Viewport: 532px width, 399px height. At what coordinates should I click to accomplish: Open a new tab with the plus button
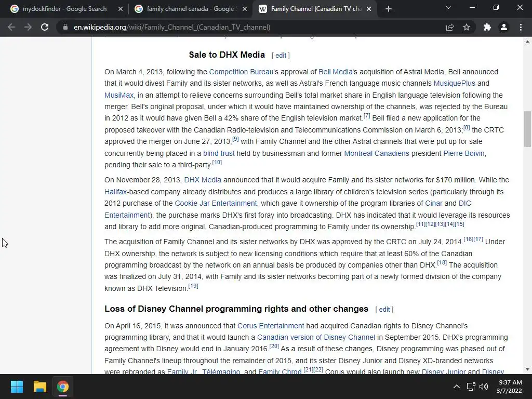(x=389, y=9)
